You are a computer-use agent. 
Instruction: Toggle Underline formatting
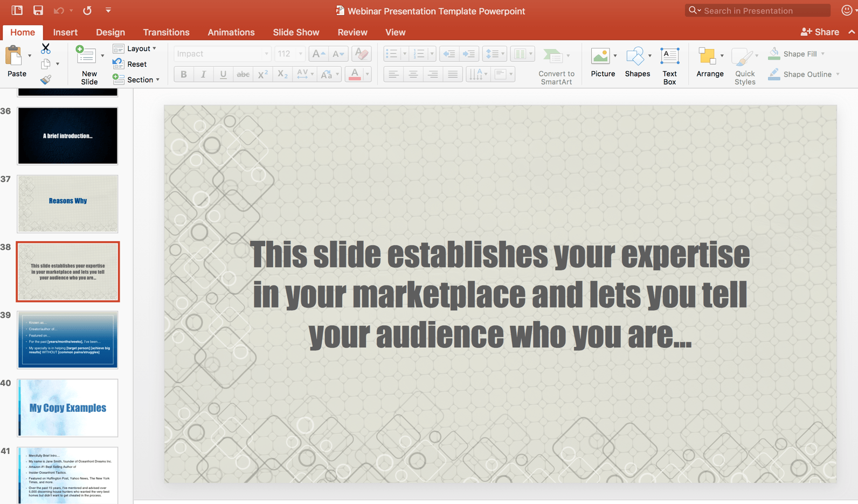point(223,74)
